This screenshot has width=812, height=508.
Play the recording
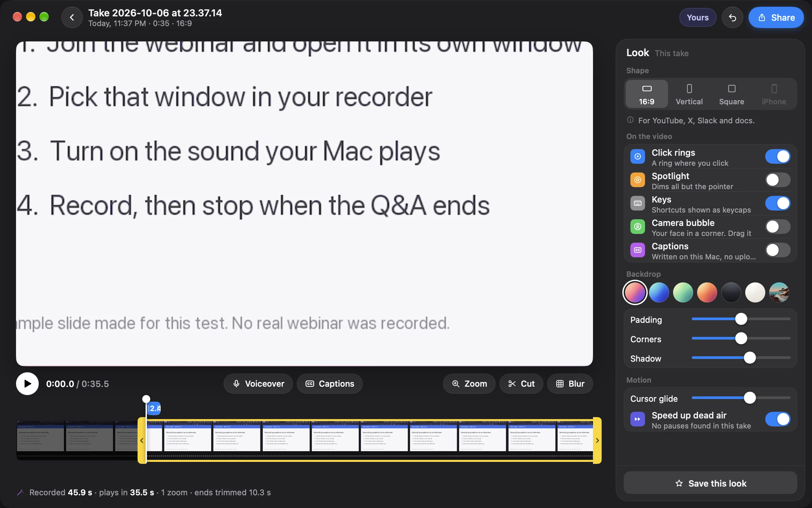[27, 384]
